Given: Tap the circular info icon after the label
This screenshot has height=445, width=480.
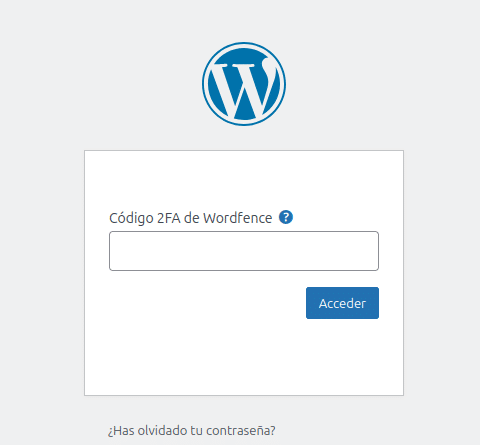Looking at the screenshot, I should (286, 217).
